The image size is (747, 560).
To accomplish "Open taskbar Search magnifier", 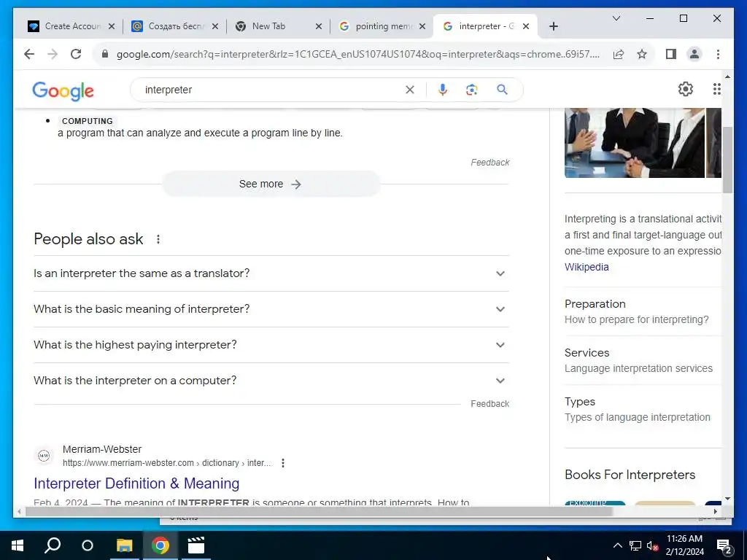I will (x=53, y=545).
